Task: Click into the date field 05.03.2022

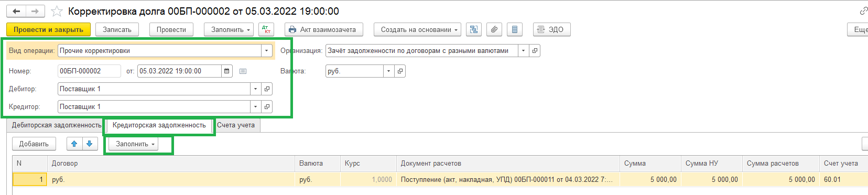Action: coord(179,71)
